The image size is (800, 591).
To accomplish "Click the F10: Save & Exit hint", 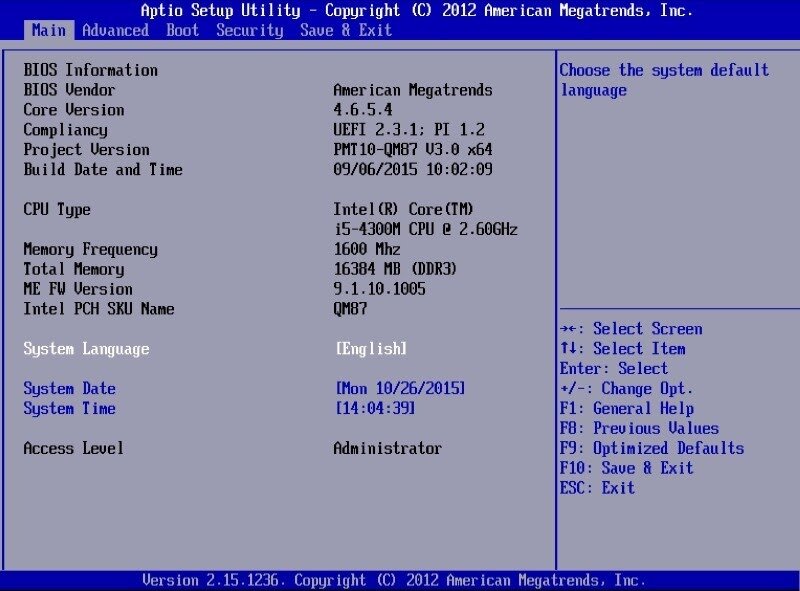I will click(x=627, y=468).
